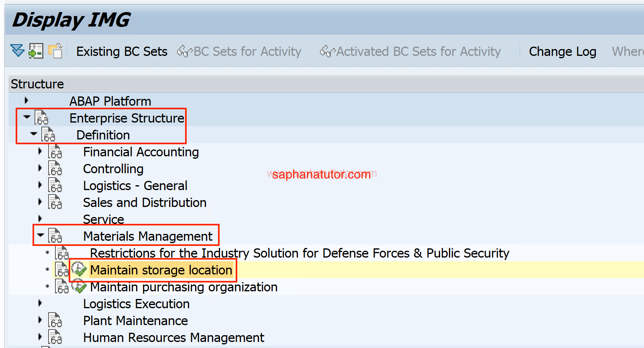Screen dimensions: 644x348
Task: Click the position/select node toolbar icon
Action: point(36,51)
